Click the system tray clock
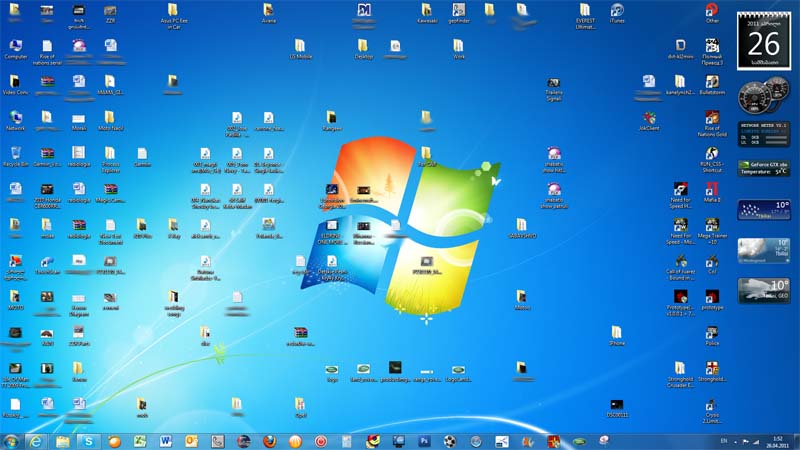800x450 pixels. click(x=777, y=442)
